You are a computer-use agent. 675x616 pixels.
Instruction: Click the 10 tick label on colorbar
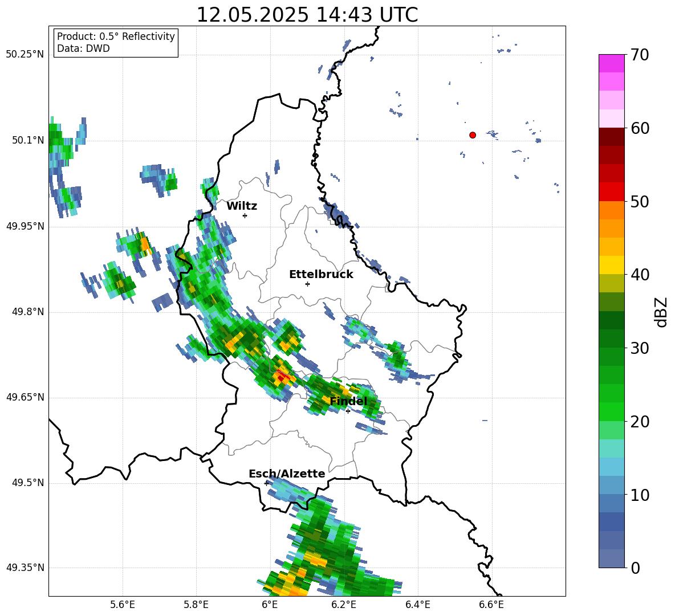pos(639,495)
